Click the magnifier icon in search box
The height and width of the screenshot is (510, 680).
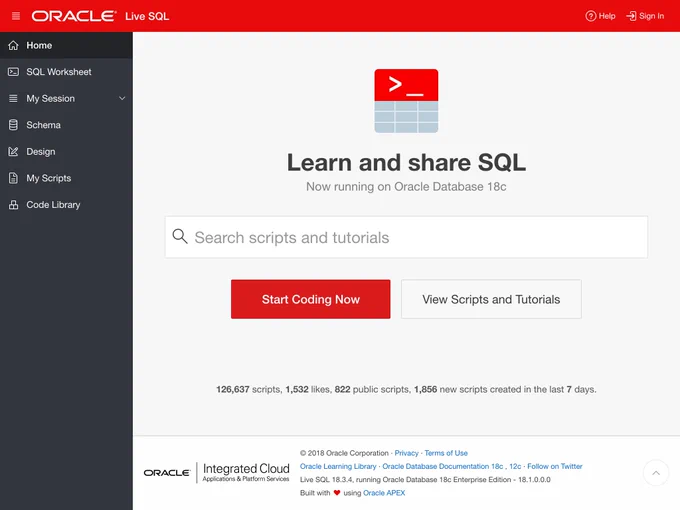point(180,236)
